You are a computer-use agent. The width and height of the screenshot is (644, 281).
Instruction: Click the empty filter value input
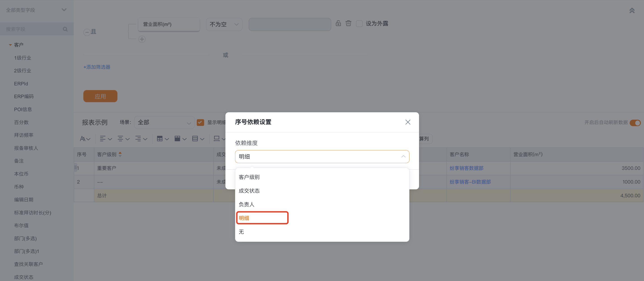pyautogui.click(x=290, y=24)
